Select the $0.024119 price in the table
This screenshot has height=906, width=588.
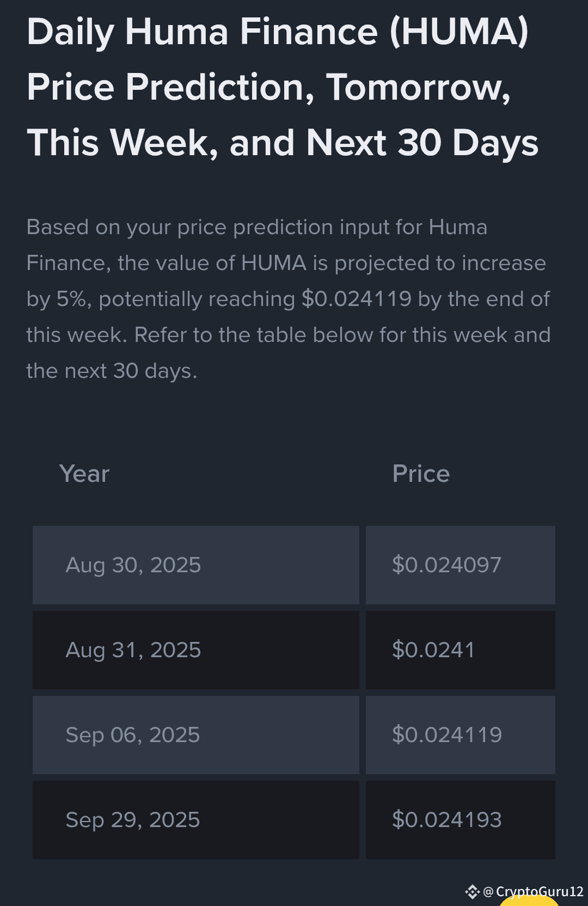(461, 735)
